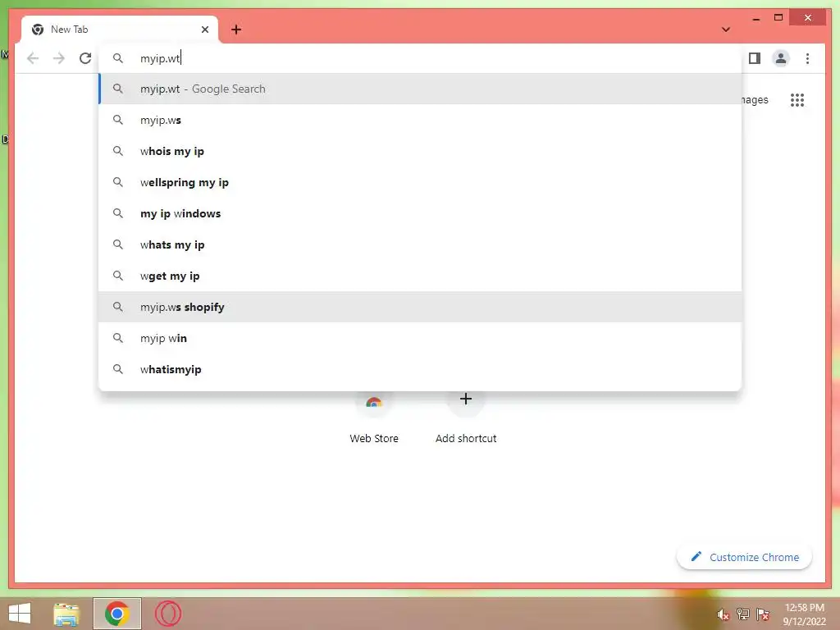This screenshot has height=630, width=840.
Task: Choose the whois my ip suggestion
Action: tap(421, 151)
